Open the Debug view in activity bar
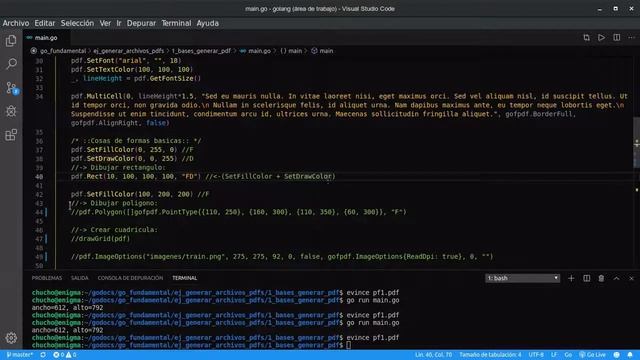Screen dimensions: 640x360 tap(11, 111)
